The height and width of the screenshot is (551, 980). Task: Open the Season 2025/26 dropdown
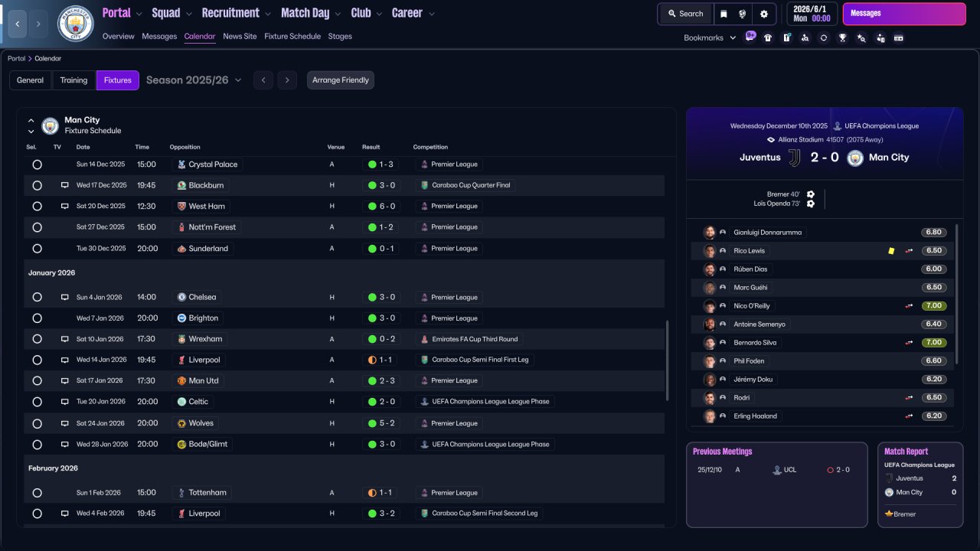[x=194, y=80]
